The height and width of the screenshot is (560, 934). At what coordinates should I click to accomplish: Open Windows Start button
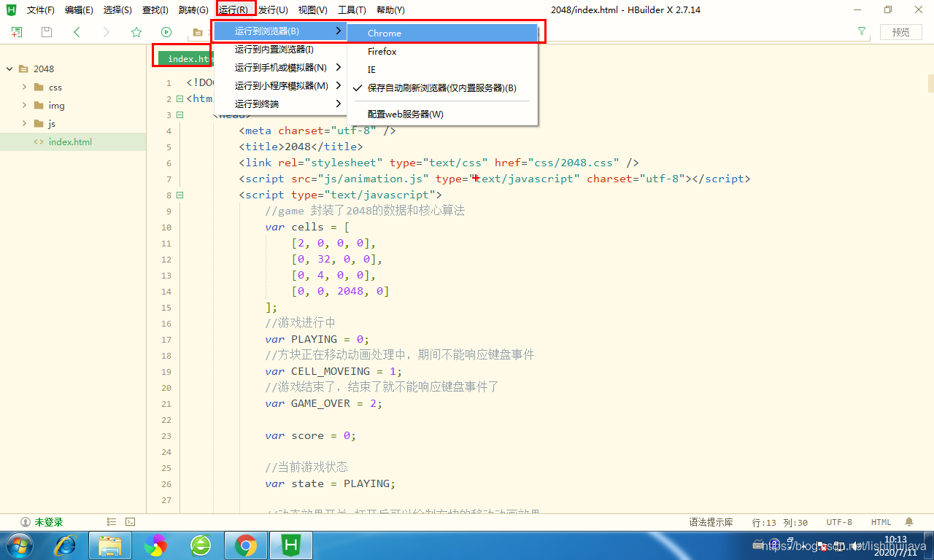(x=19, y=545)
